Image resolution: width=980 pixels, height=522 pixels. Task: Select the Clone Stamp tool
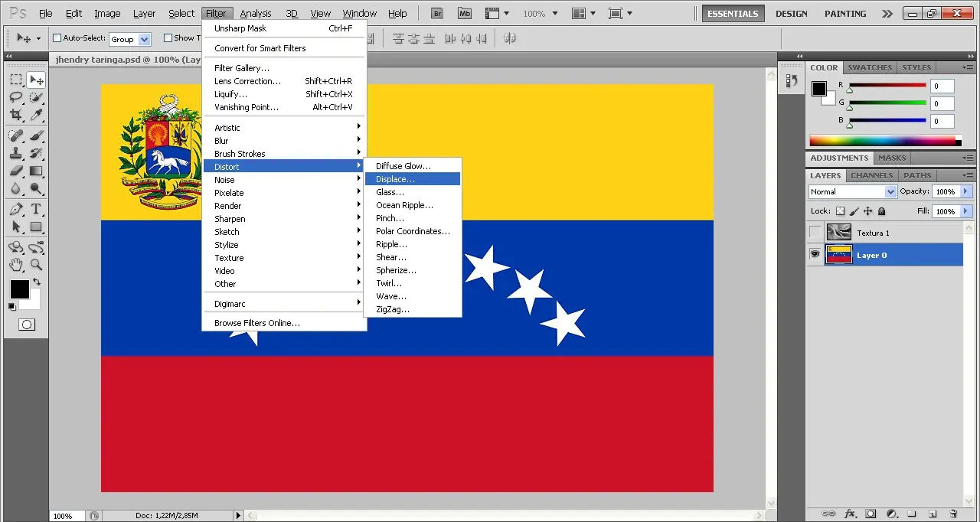16,153
